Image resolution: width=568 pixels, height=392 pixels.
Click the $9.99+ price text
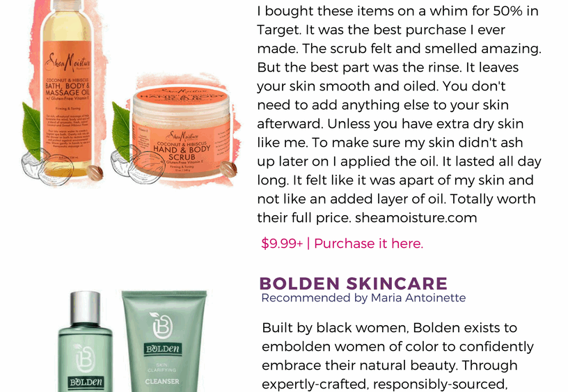coord(282,244)
